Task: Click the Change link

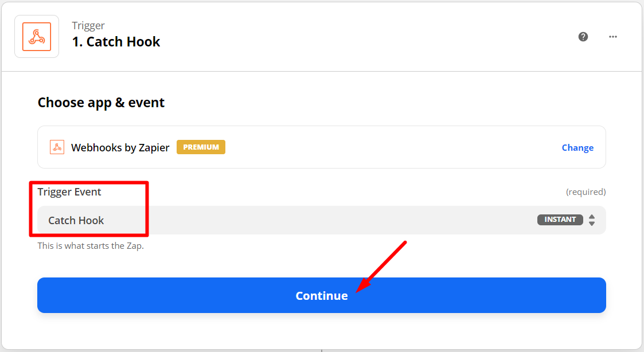Action: pyautogui.click(x=577, y=147)
